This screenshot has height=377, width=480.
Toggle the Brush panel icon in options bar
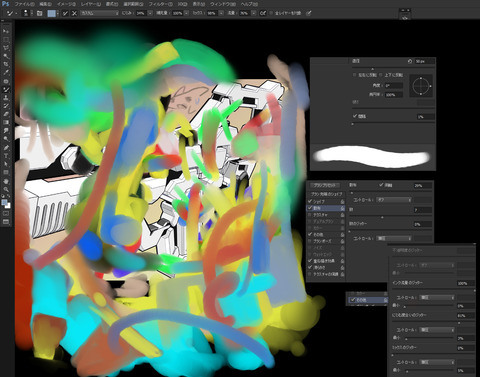(39, 13)
